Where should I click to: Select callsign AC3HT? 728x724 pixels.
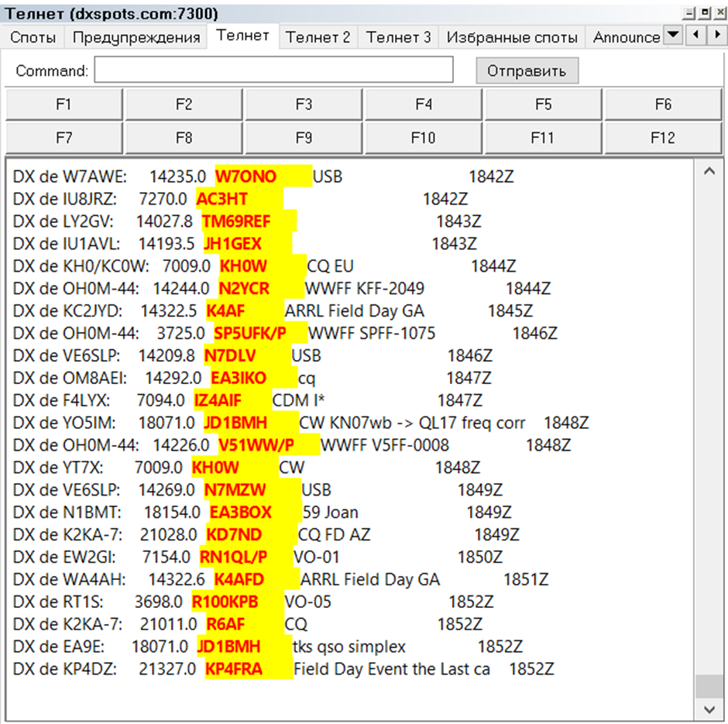tap(221, 199)
